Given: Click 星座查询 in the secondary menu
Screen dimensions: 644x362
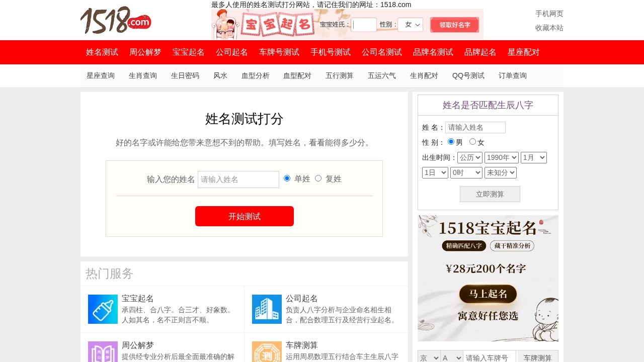Looking at the screenshot, I should 100,75.
